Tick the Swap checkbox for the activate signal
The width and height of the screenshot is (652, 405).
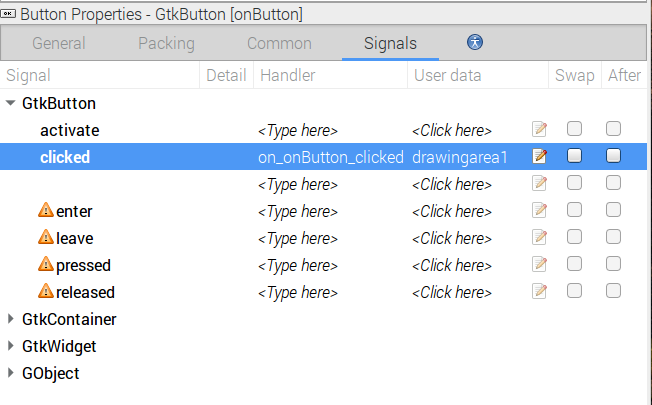click(575, 129)
